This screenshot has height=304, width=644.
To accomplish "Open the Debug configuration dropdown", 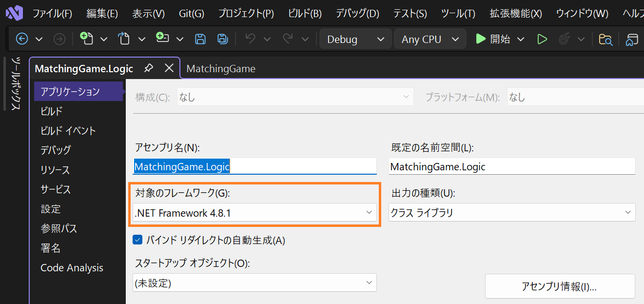I will click(x=355, y=39).
